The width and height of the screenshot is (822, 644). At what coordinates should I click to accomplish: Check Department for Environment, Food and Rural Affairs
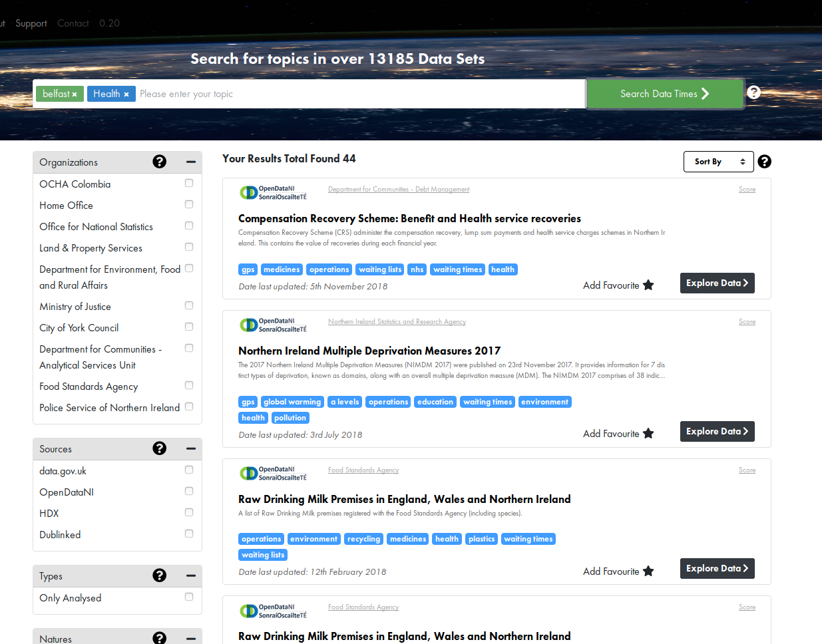189,268
